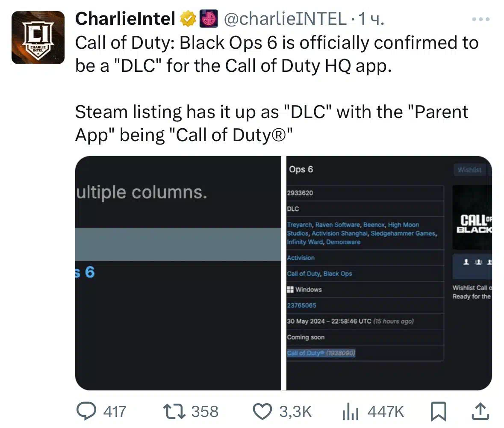This screenshot has width=504, height=428.
Task: Like the tweet with the heart icon
Action: coord(262,411)
